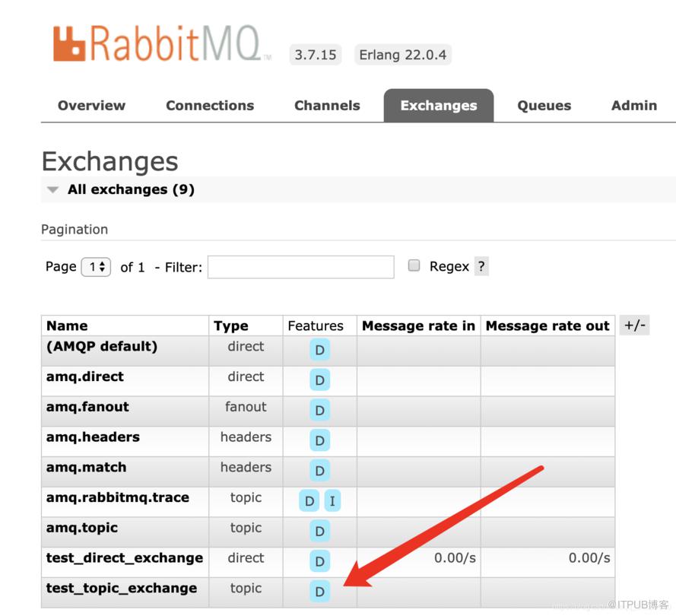The width and height of the screenshot is (676, 616).
Task: Click the D badge for amq.fanout
Action: pyautogui.click(x=319, y=410)
